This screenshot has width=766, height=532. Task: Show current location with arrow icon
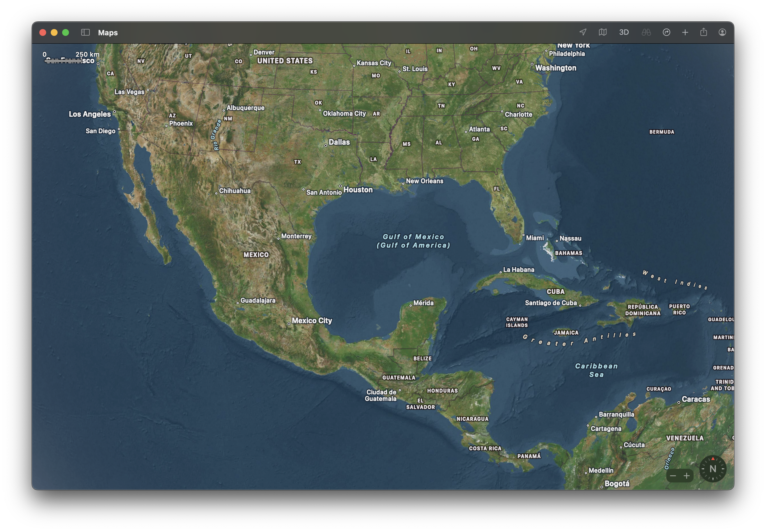click(x=582, y=32)
